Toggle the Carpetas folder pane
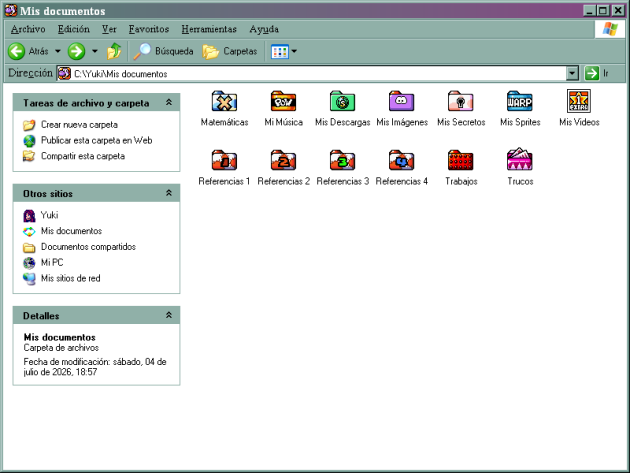 (230, 51)
